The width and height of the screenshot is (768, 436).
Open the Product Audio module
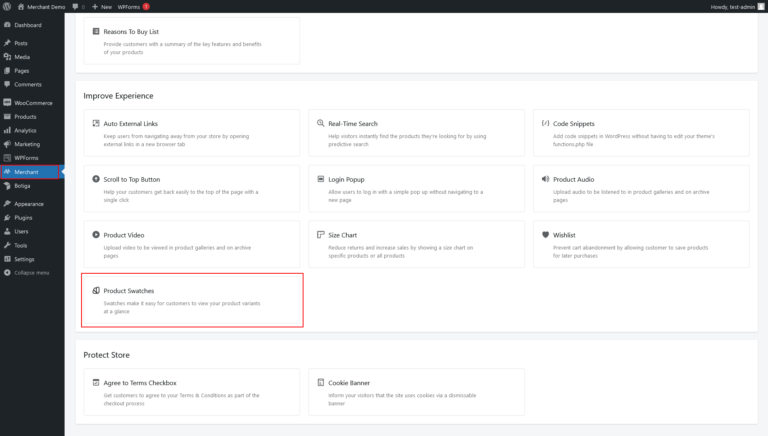click(x=641, y=189)
